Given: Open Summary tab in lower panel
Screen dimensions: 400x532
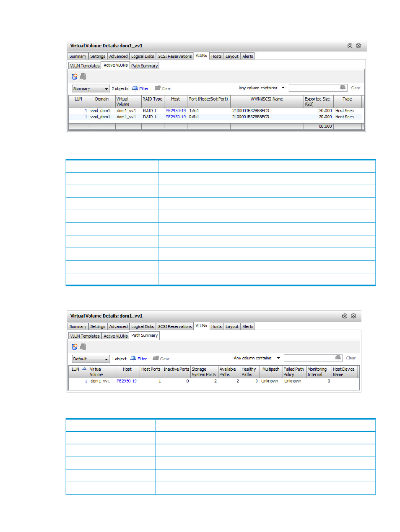Looking at the screenshot, I should coord(78,326).
